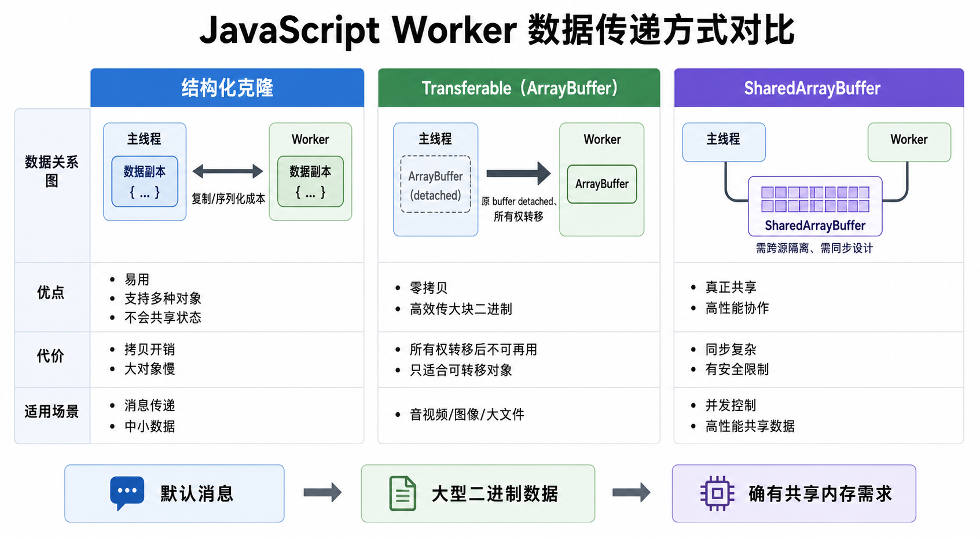Click the '原 buffer detached、所有权转移' caption
This screenshot has height=538, width=980.
[519, 209]
